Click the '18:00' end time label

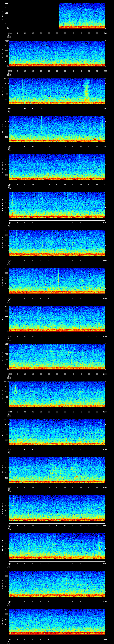click(x=105, y=525)
